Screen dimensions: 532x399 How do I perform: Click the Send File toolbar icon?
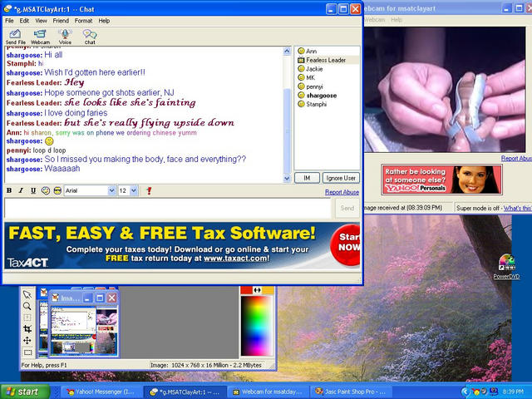(15, 37)
